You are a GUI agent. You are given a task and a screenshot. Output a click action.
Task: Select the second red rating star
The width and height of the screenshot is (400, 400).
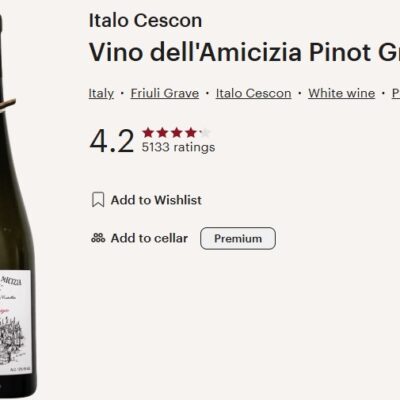(162, 133)
